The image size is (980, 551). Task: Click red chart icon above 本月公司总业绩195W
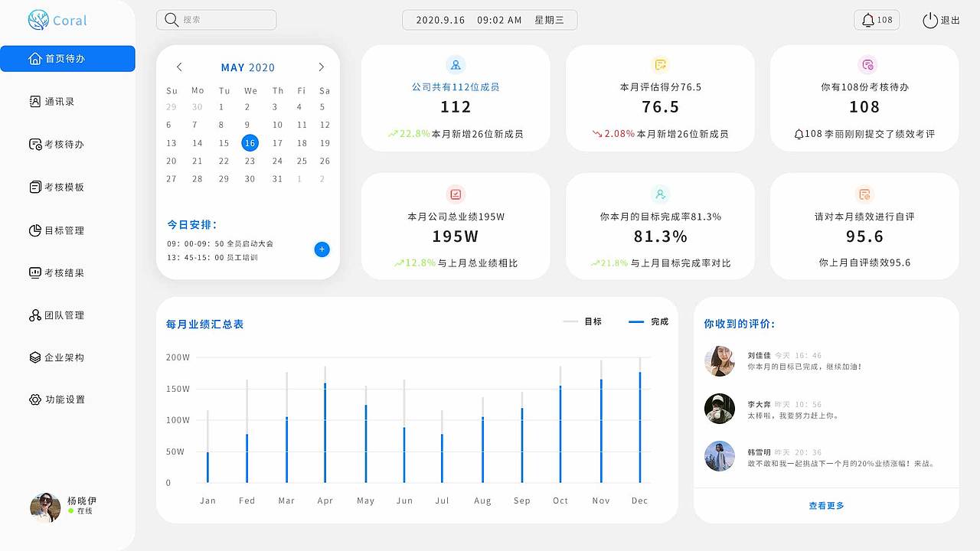pyautogui.click(x=456, y=194)
